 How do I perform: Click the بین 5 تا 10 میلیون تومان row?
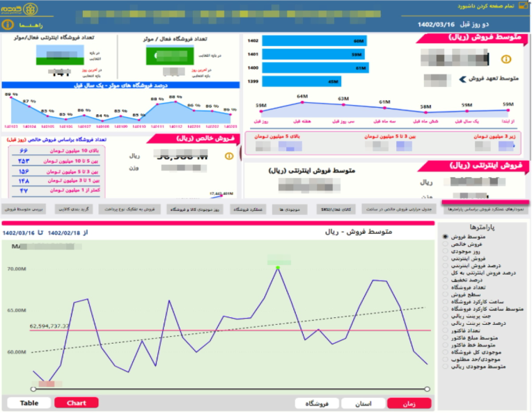point(56,161)
